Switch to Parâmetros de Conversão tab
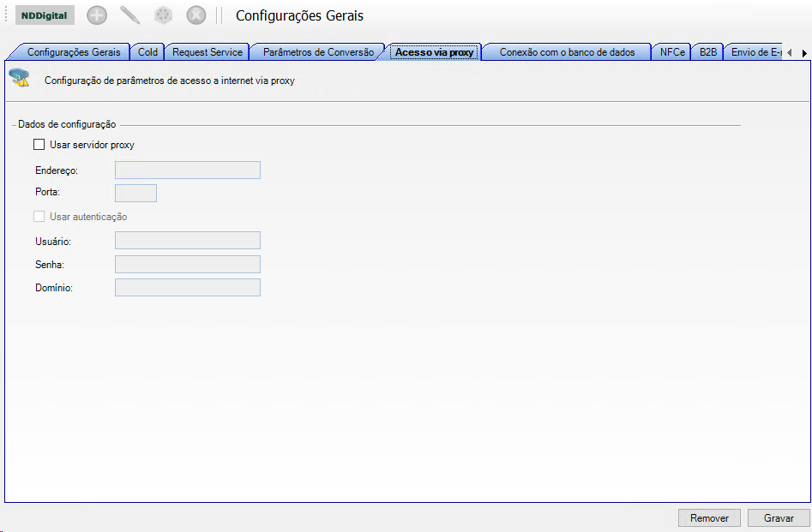The height and width of the screenshot is (532, 812). pyautogui.click(x=318, y=52)
